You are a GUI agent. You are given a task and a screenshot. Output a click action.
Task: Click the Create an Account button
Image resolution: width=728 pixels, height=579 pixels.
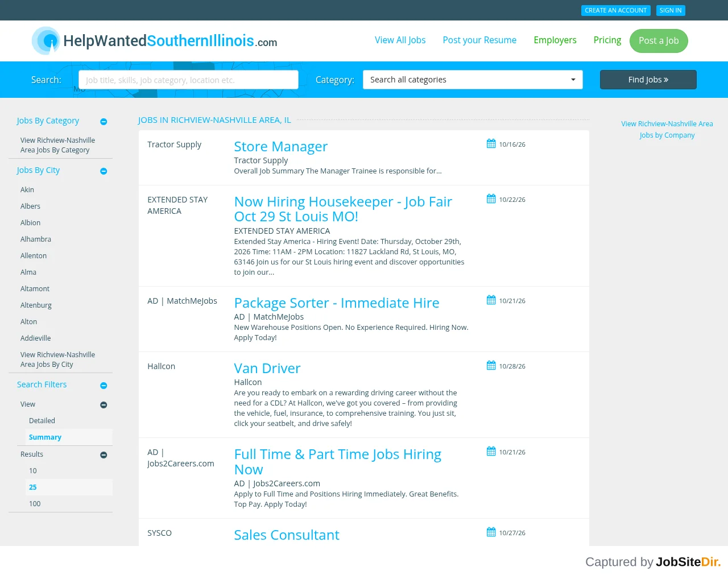pyautogui.click(x=616, y=10)
